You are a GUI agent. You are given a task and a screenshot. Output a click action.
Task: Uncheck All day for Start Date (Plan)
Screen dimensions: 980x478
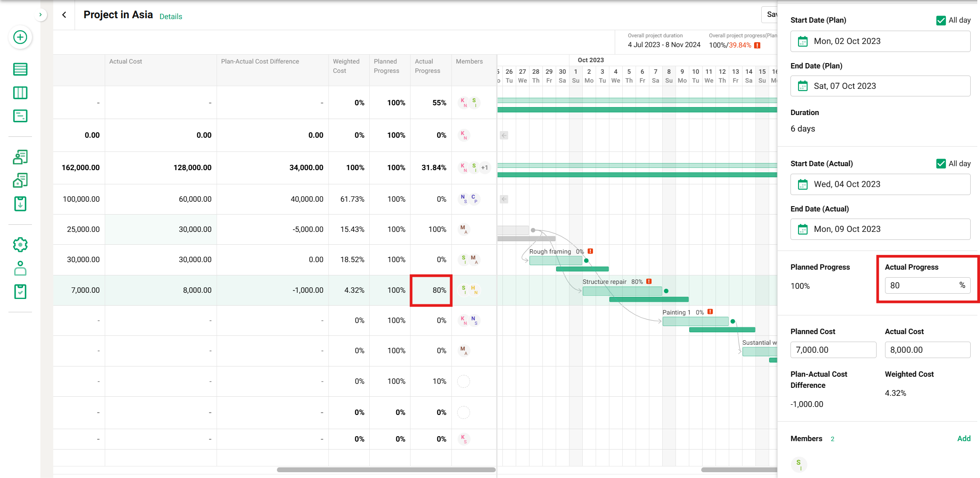pos(940,20)
